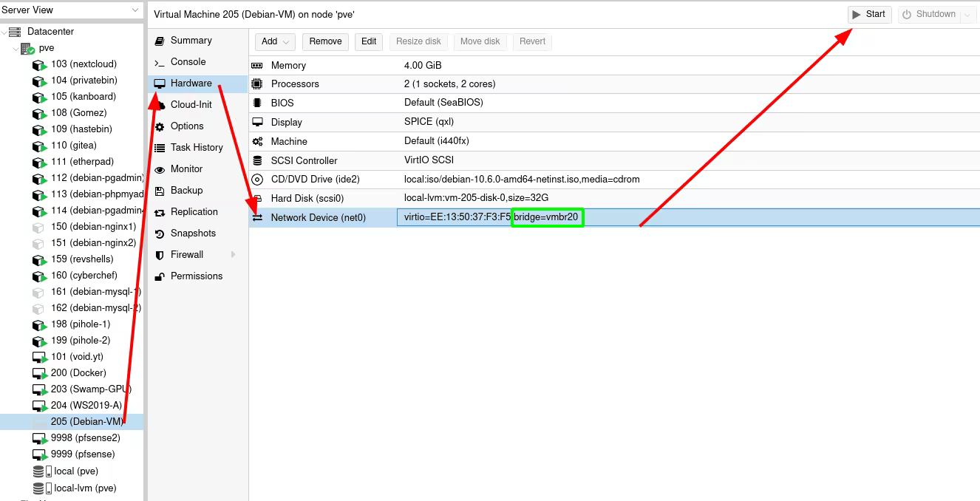Select container 110 (gitea)
The height and width of the screenshot is (501, 980).
[x=74, y=146]
